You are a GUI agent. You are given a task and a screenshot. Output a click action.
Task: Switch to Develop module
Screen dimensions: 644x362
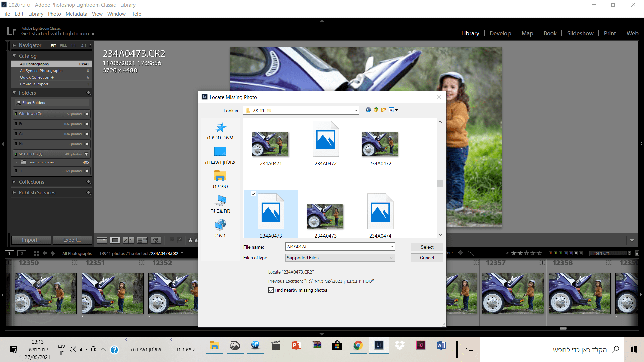click(x=500, y=33)
